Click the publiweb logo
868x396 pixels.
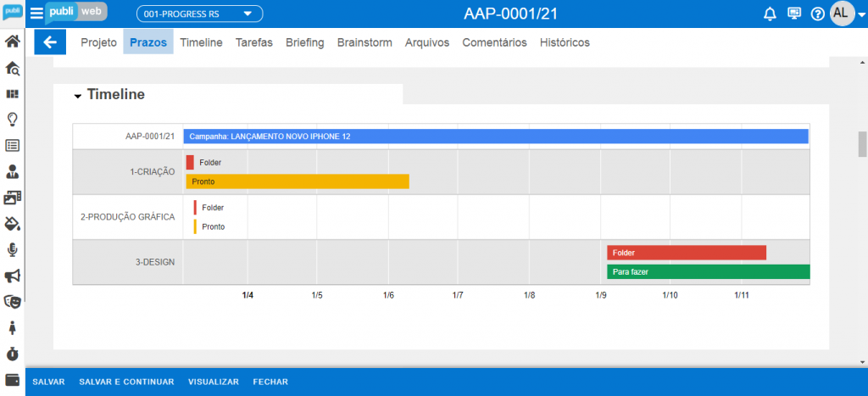[x=75, y=12]
